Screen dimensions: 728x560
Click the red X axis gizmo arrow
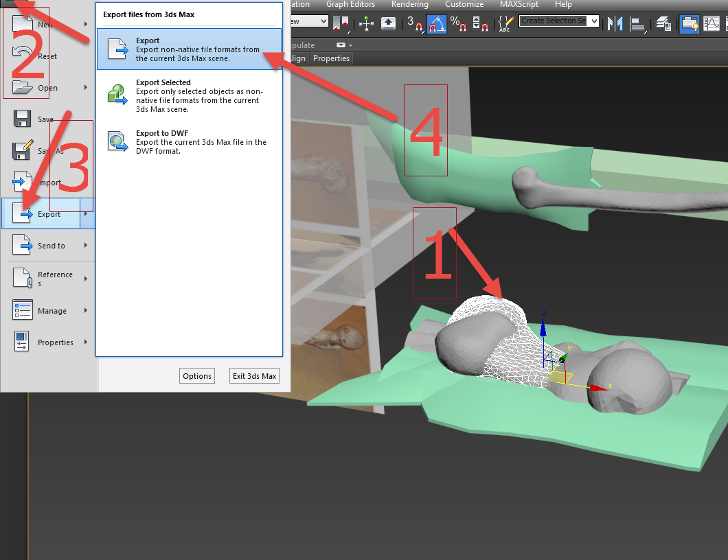(x=598, y=388)
